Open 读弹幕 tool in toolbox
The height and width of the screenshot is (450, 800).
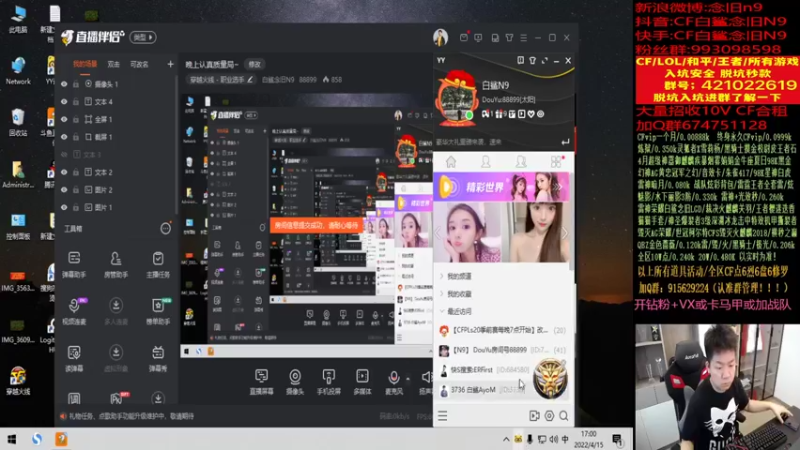[x=74, y=358]
